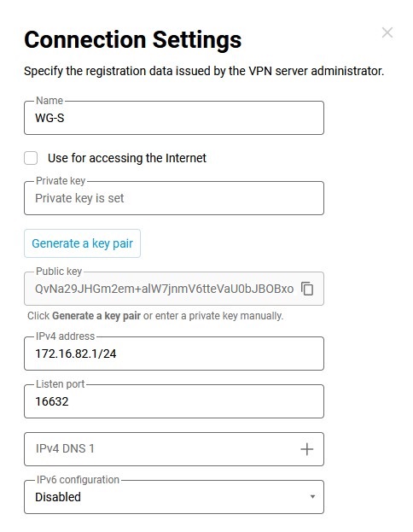This screenshot has height=532, width=413.
Task: Open the IPv6 configuration 'Disabled' selector
Action: pyautogui.click(x=174, y=497)
